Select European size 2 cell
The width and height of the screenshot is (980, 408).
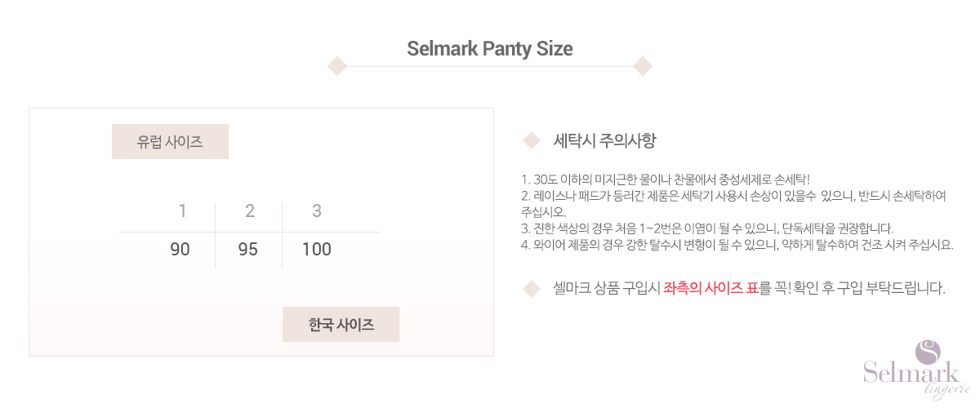(249, 211)
